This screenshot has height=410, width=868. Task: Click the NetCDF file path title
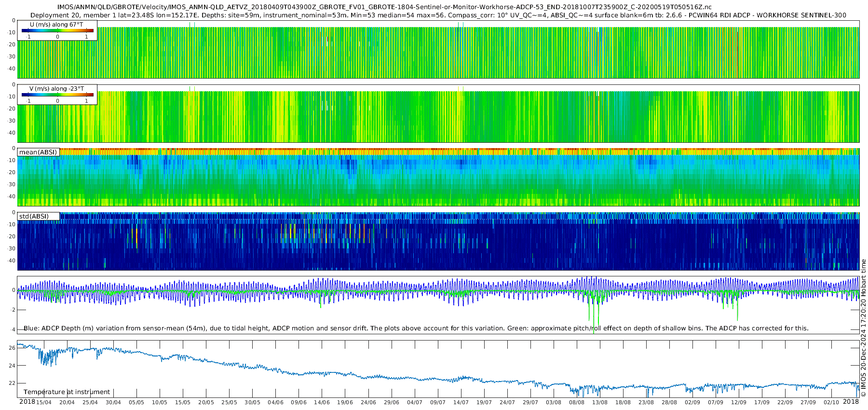384,7
